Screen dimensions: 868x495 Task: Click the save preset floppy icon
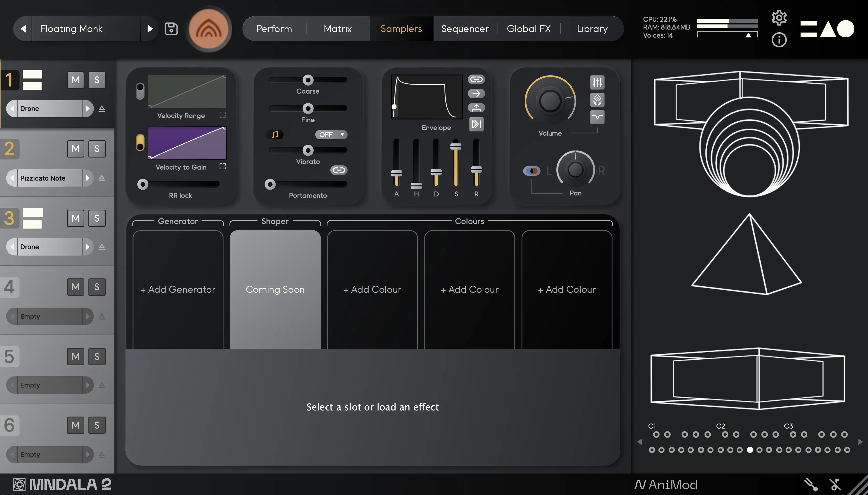(x=171, y=29)
